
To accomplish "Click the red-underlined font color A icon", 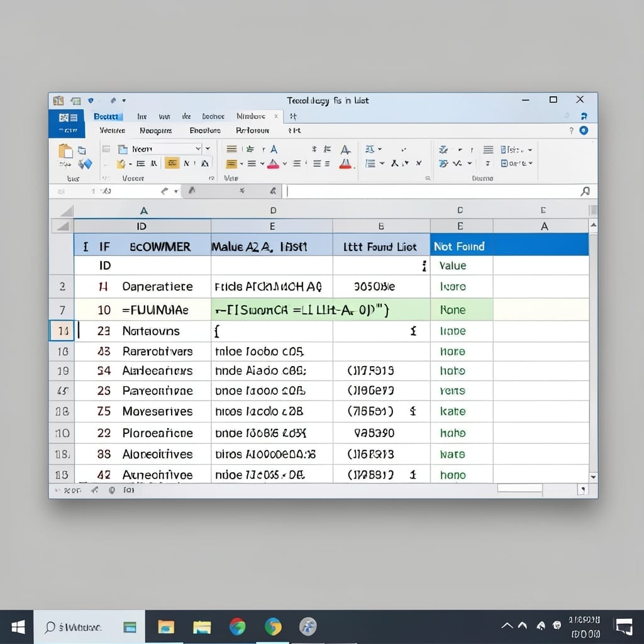I will click(x=273, y=164).
